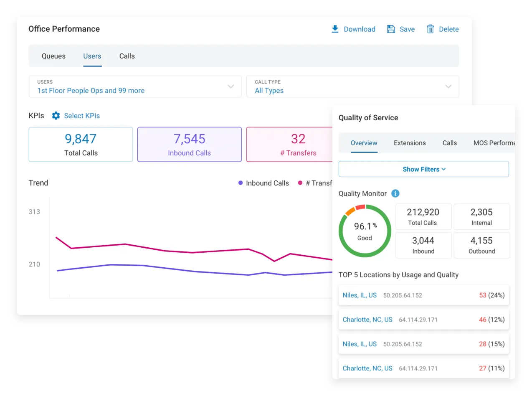Select the Total Calls 9,847 KPI card
Viewport: 532px width, 396px height.
(81, 145)
